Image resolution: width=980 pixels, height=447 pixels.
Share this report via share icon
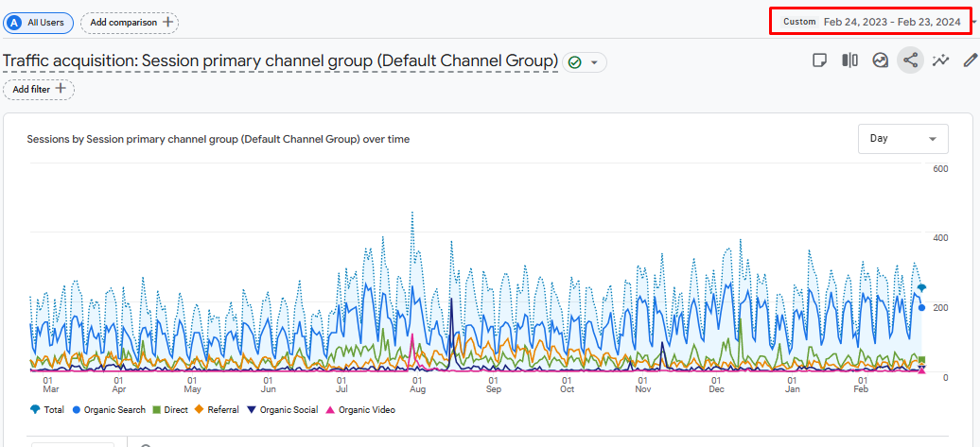(910, 60)
